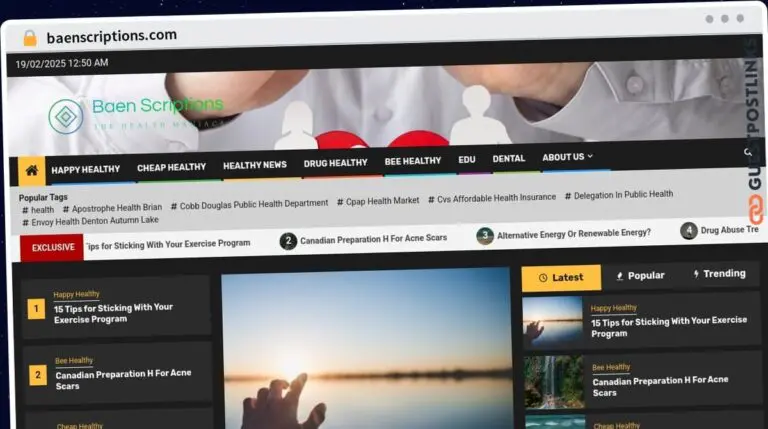768x429 pixels.
Task: Click Happy Healthy category above left list article
Action: coord(76,294)
